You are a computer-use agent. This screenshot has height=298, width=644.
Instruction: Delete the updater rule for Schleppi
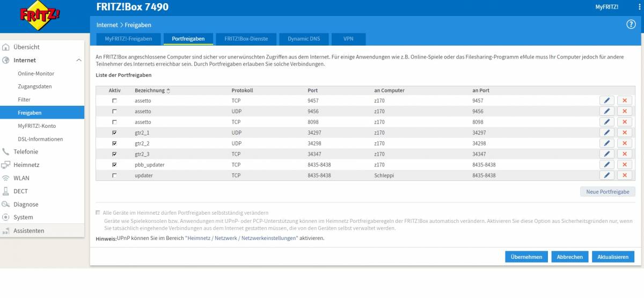(624, 176)
